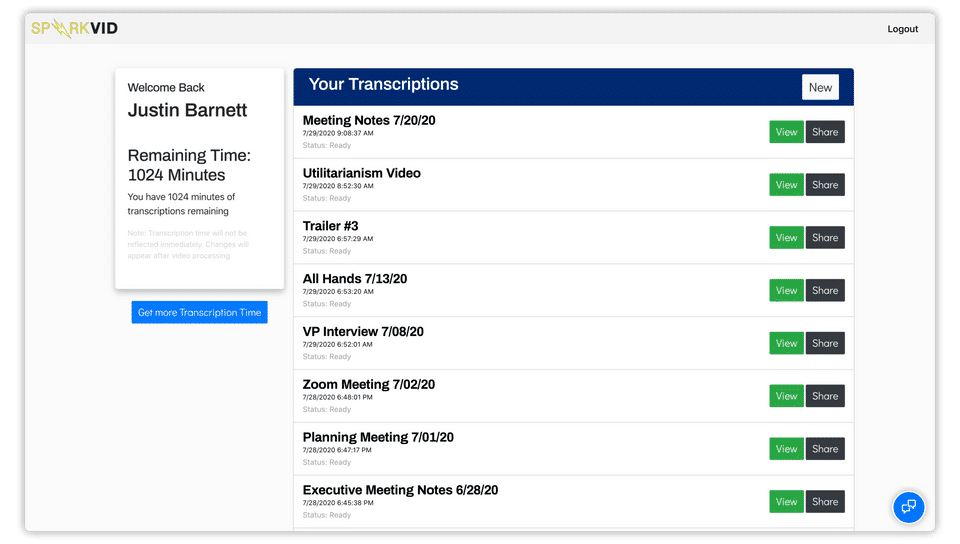Share the Trailer #3 transcription
Viewport: 960px width, 544px height.
825,237
